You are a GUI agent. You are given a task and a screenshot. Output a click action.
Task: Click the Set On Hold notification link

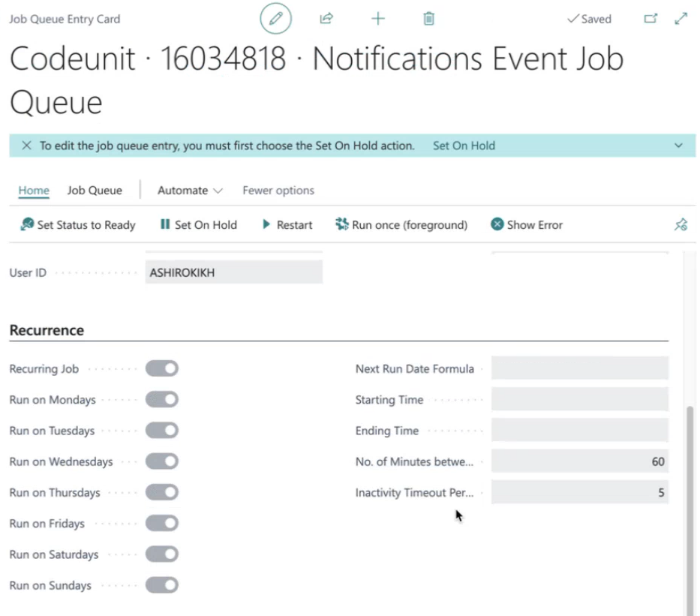pos(464,146)
